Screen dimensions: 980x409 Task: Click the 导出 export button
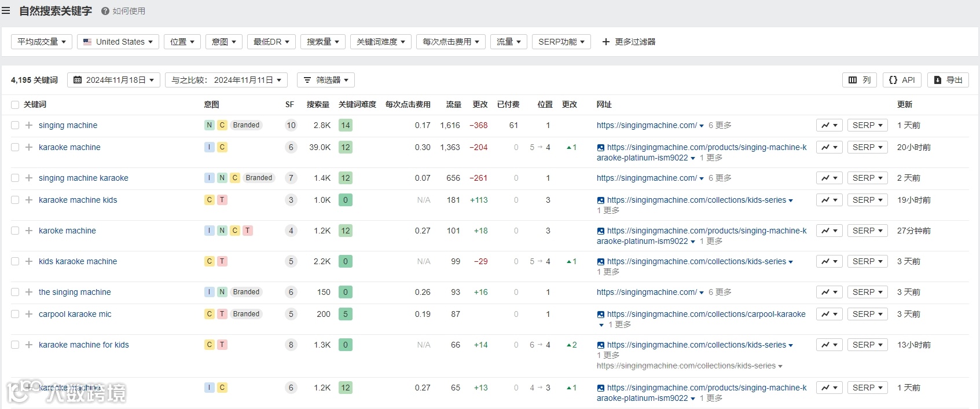pyautogui.click(x=948, y=80)
